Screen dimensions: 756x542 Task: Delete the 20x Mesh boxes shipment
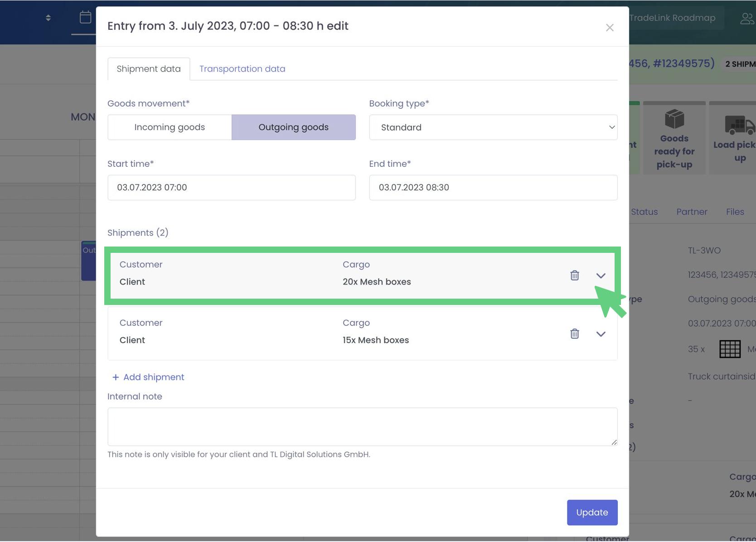[574, 276]
